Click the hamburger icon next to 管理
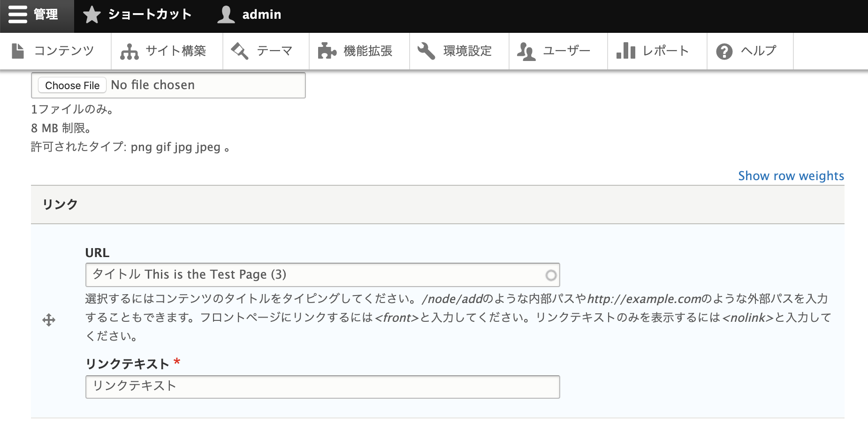 (x=17, y=14)
